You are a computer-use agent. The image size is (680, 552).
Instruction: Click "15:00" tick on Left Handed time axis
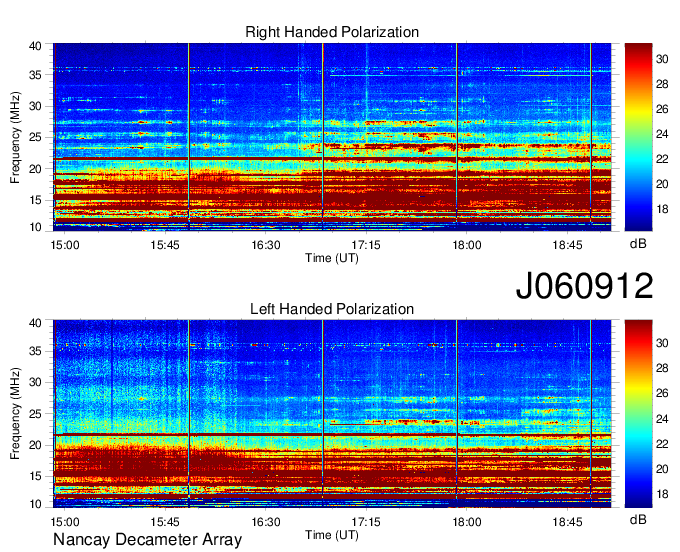coord(65,522)
